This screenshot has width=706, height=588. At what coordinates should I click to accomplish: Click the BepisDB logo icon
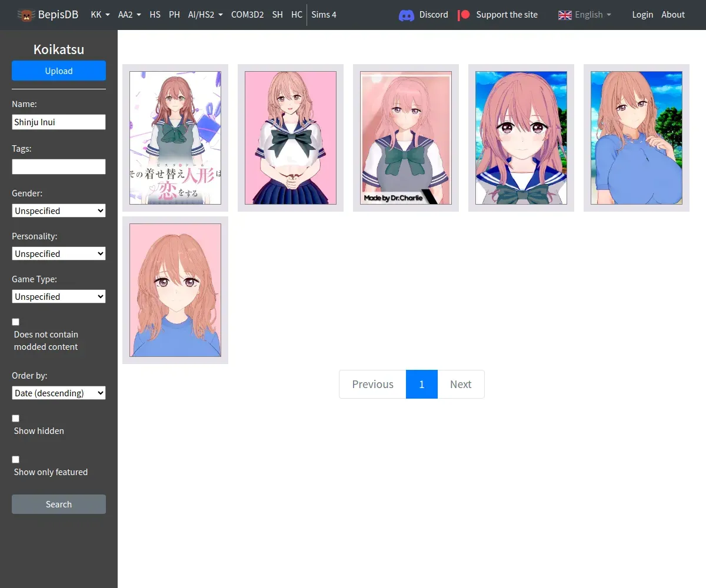click(x=25, y=15)
